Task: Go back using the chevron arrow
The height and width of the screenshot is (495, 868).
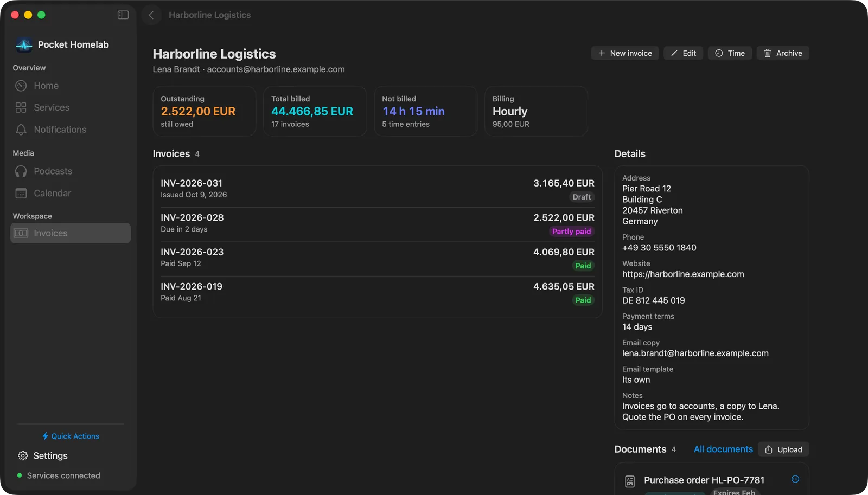Action: (151, 15)
